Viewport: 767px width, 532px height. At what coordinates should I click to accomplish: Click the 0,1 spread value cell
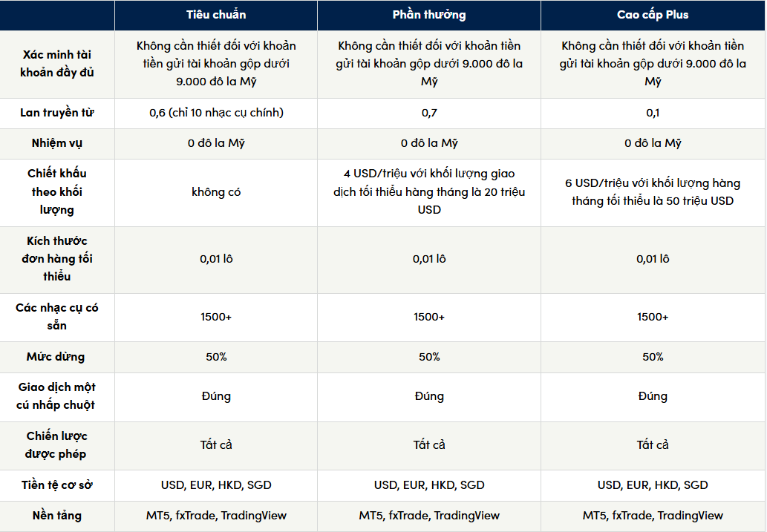pos(653,114)
